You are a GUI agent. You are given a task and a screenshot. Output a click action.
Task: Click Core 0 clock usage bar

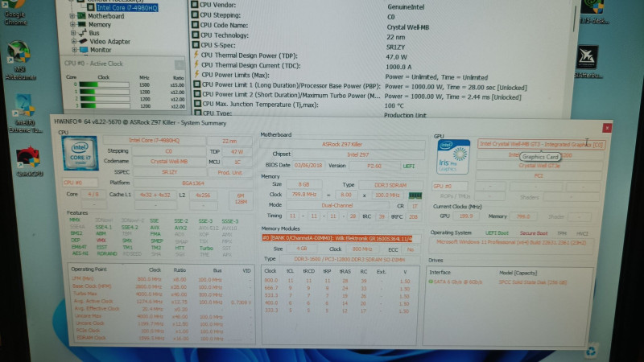[x=105, y=84]
